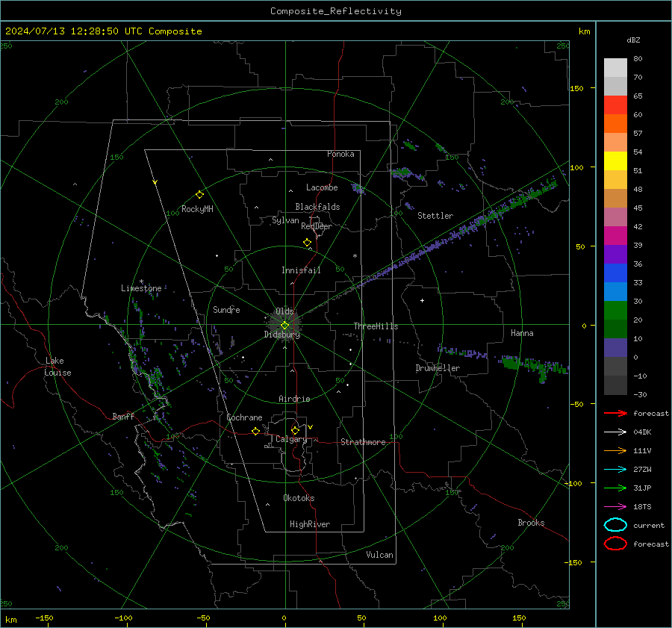
Task: Click the Composite_Reflectivity title
Action: pyautogui.click(x=335, y=10)
